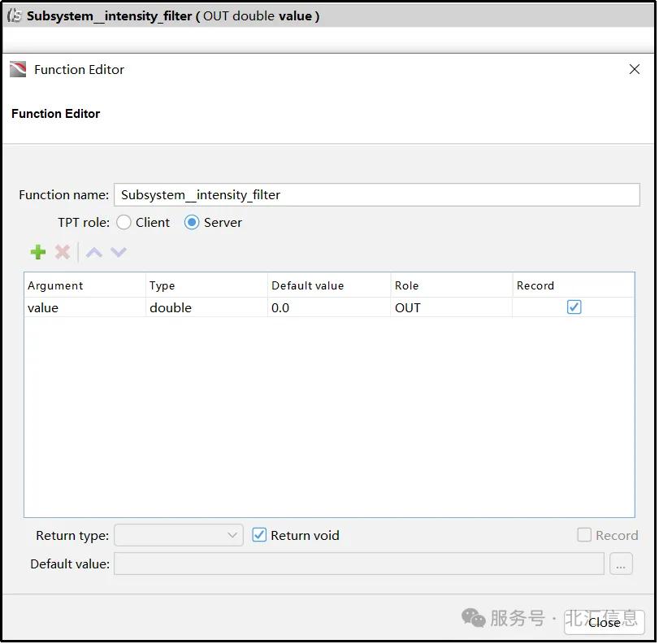Click the Close button
The width and height of the screenshot is (659, 644).
605,623
